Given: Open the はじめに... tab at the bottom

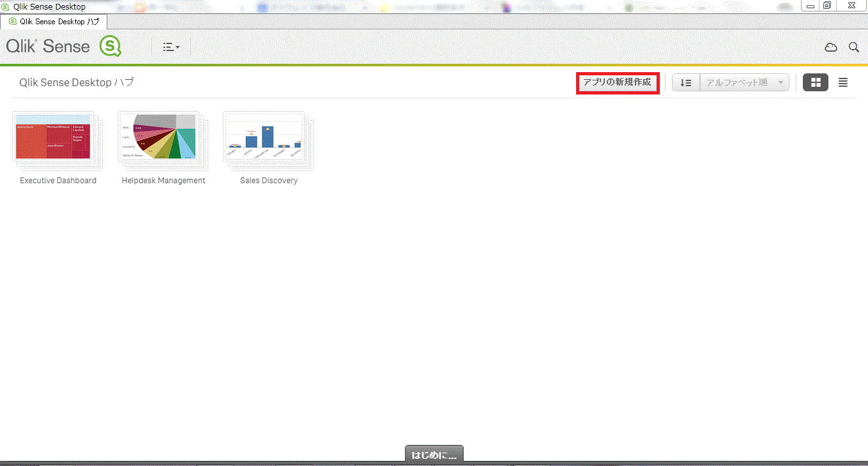Looking at the screenshot, I should [434, 455].
